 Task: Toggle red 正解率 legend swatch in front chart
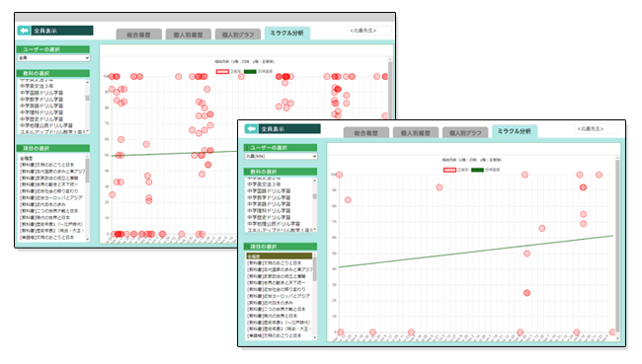(x=449, y=170)
